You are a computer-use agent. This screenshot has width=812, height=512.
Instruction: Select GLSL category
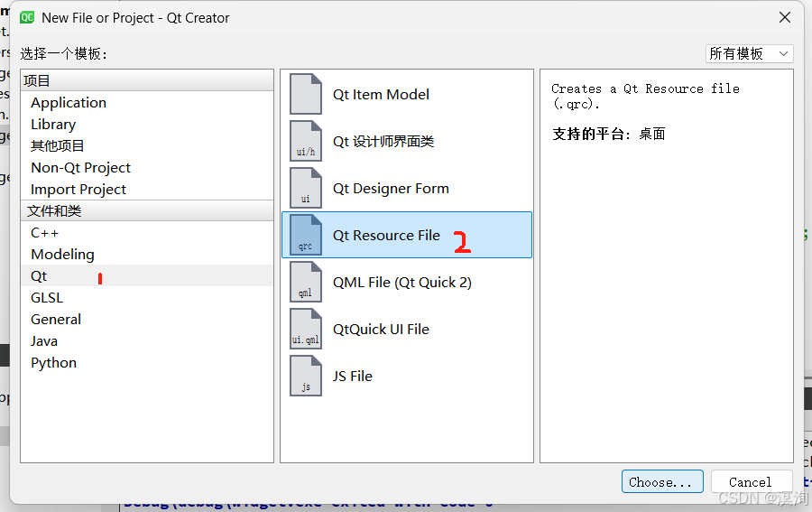point(147,297)
